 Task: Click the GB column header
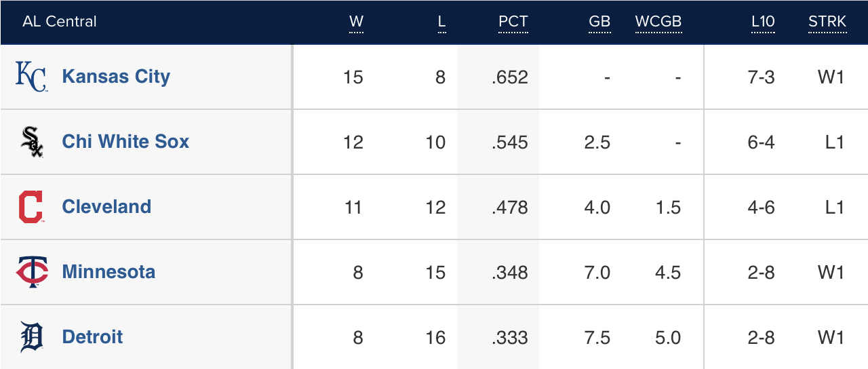click(599, 22)
